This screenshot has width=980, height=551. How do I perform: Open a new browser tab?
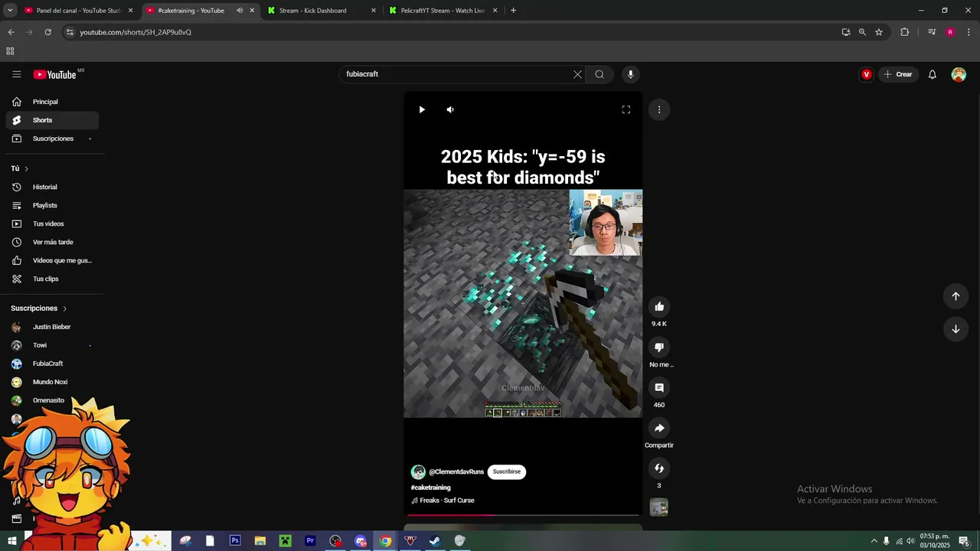513,11
